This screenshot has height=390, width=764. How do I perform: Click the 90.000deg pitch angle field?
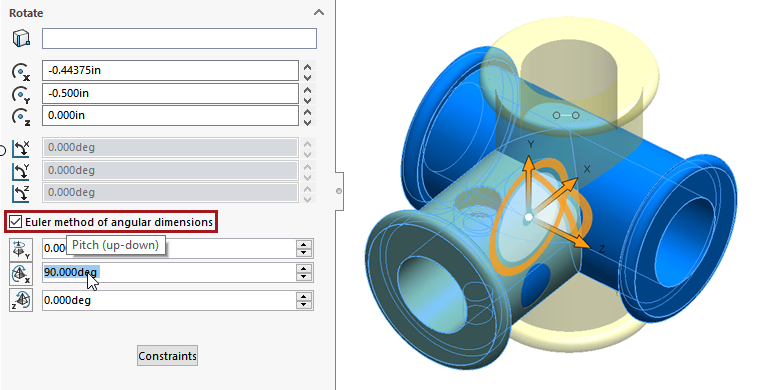[x=169, y=273]
